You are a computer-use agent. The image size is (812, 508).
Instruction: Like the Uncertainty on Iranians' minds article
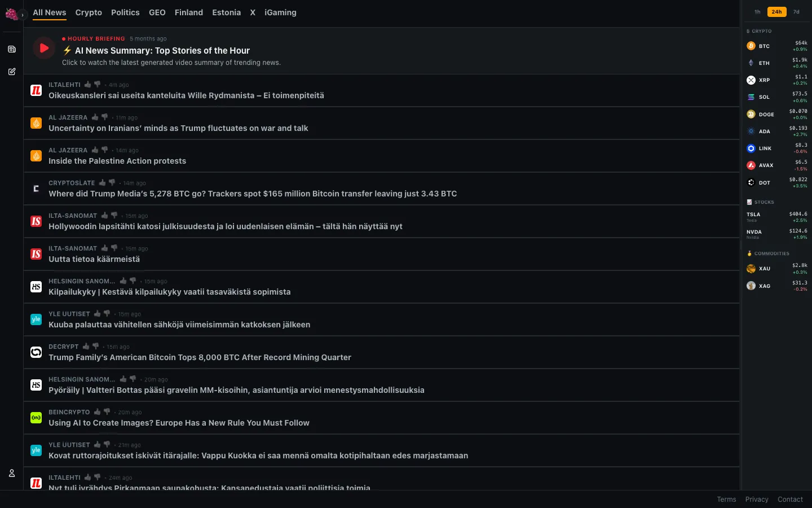95,117
